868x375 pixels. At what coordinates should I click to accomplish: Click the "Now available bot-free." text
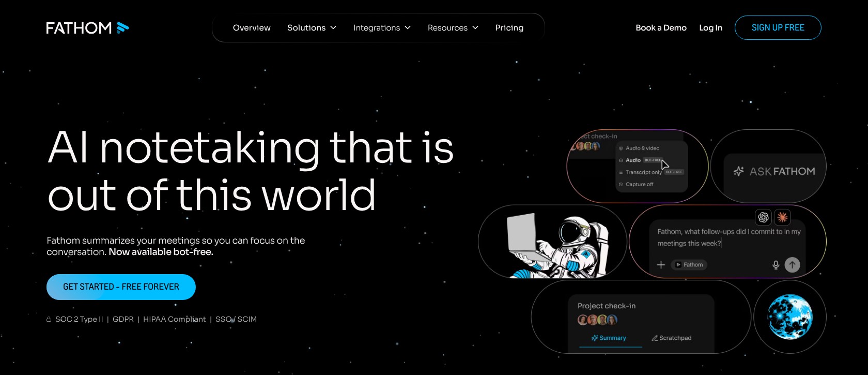(161, 252)
